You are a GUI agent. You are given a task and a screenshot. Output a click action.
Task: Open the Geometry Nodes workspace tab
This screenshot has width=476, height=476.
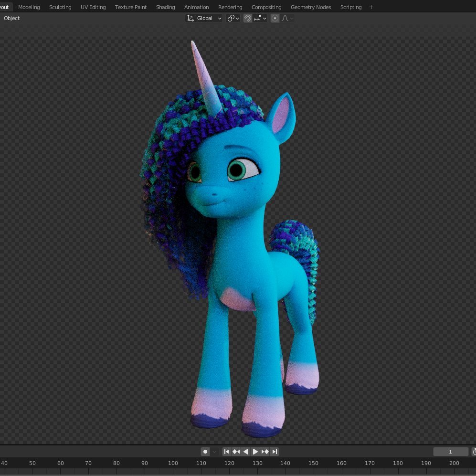pyautogui.click(x=310, y=7)
